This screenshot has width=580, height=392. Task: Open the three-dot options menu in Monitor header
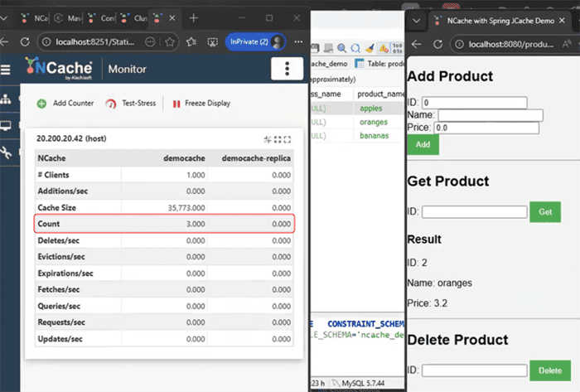click(x=287, y=69)
